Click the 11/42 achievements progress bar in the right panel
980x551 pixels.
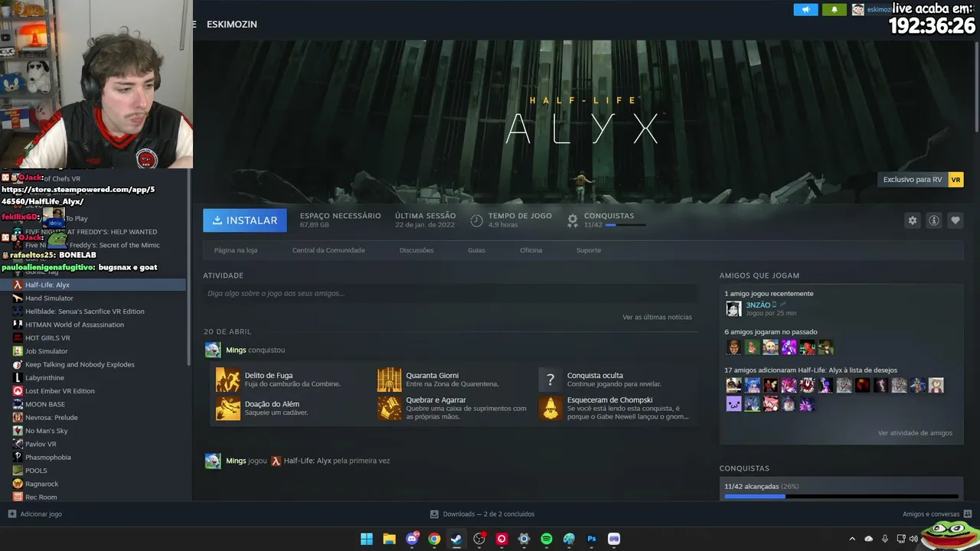tap(841, 497)
